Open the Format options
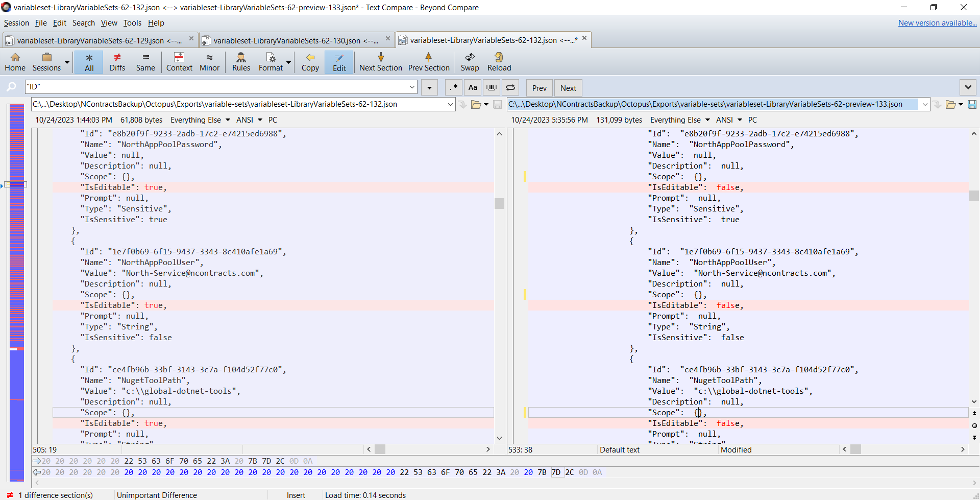The image size is (980, 500). click(271, 62)
